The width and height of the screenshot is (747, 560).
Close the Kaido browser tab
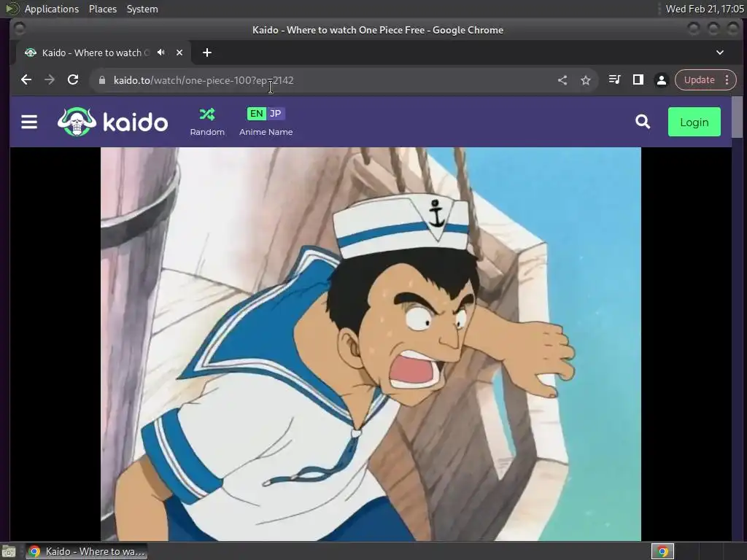pyautogui.click(x=179, y=52)
